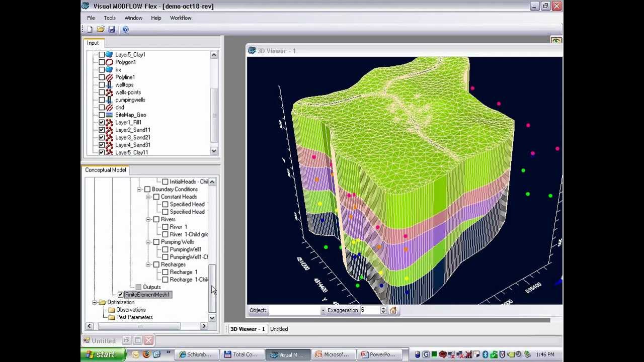The width and height of the screenshot is (644, 362).
Task: Click the home reset view icon in 3D Viewer
Action: coord(393,310)
